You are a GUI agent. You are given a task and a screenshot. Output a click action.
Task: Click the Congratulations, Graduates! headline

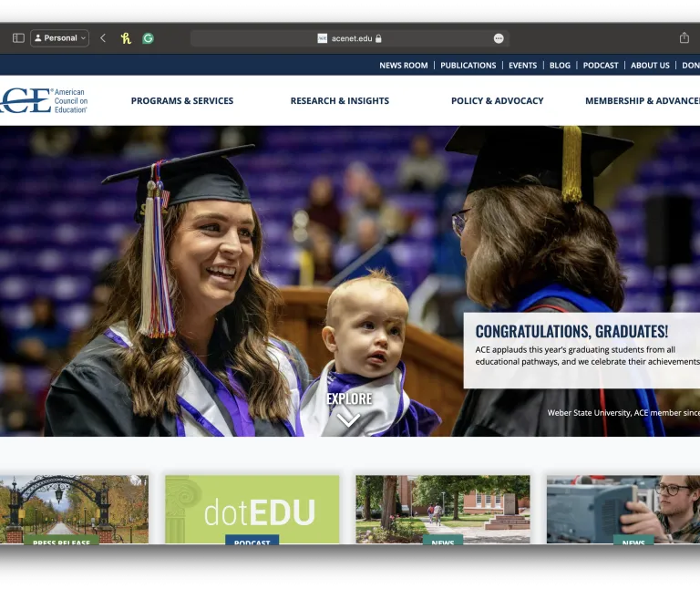click(x=571, y=332)
